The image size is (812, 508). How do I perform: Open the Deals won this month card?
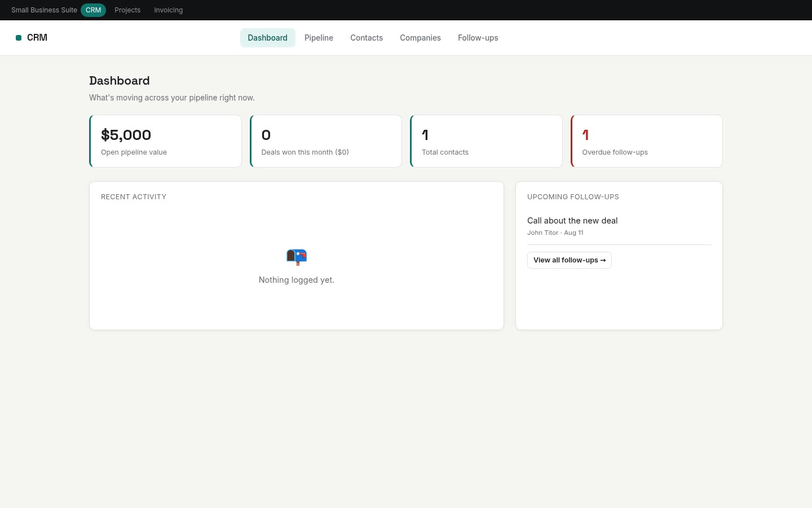(x=326, y=141)
